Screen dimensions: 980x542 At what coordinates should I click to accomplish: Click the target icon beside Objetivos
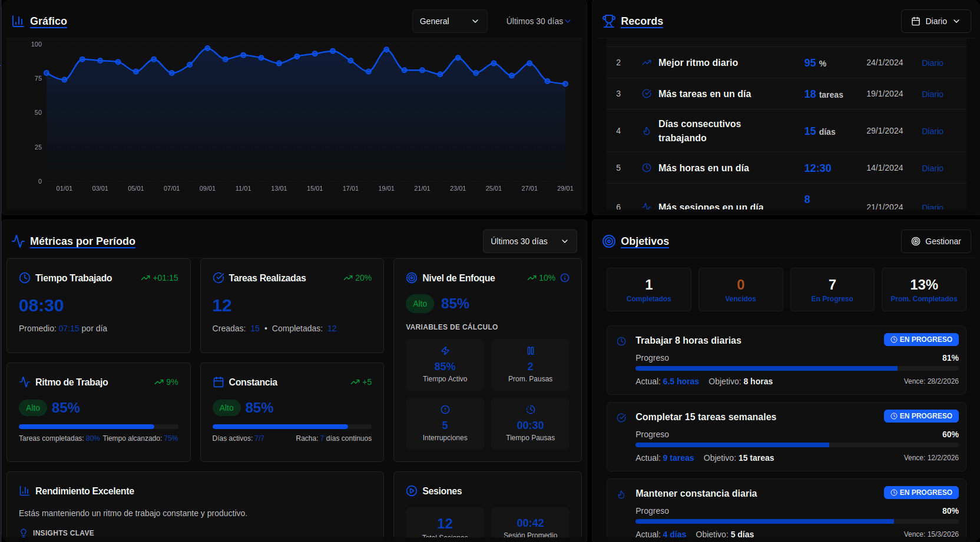click(x=608, y=241)
